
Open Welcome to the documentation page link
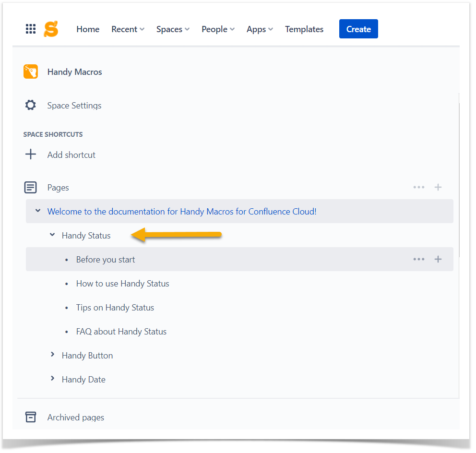pyautogui.click(x=182, y=211)
